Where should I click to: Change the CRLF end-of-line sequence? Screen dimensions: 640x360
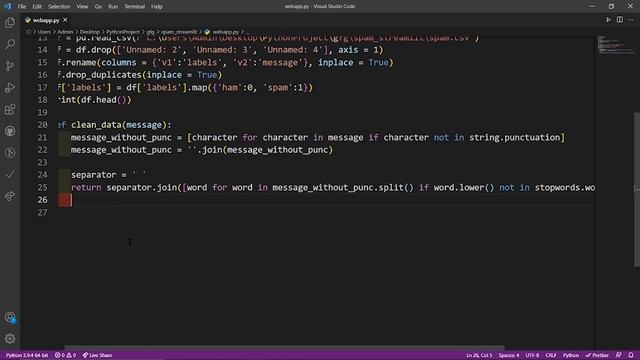[x=551, y=356]
